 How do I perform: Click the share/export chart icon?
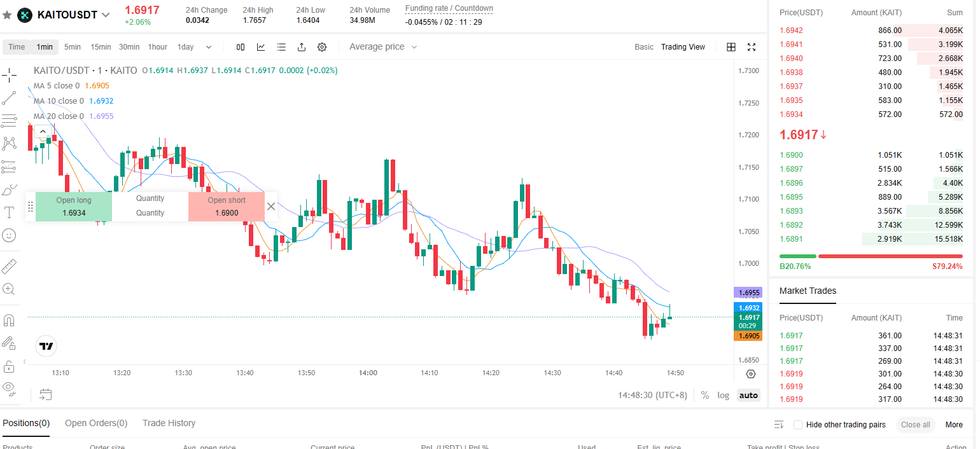(x=302, y=47)
